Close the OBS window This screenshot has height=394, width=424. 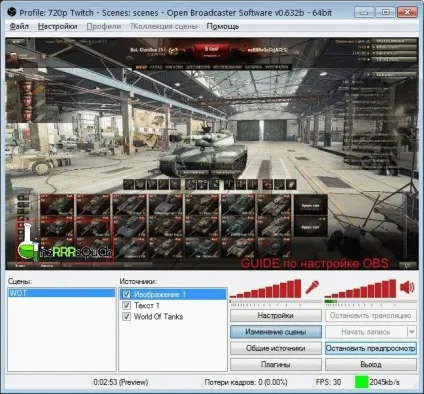pos(407,12)
